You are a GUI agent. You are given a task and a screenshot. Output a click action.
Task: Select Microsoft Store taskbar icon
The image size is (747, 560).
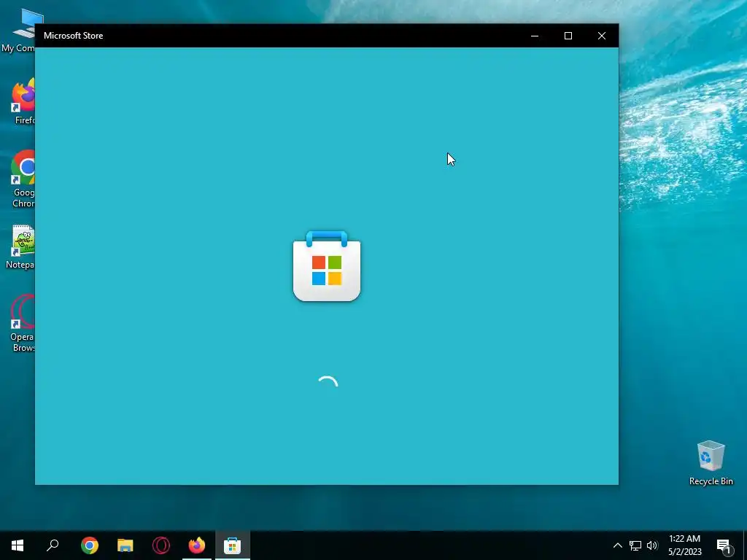coord(233,545)
